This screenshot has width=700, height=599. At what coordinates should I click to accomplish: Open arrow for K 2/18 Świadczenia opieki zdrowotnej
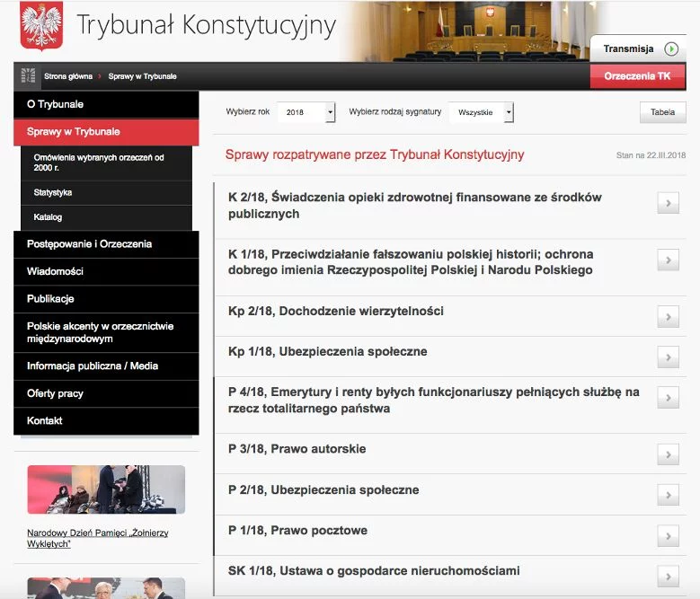coord(668,203)
